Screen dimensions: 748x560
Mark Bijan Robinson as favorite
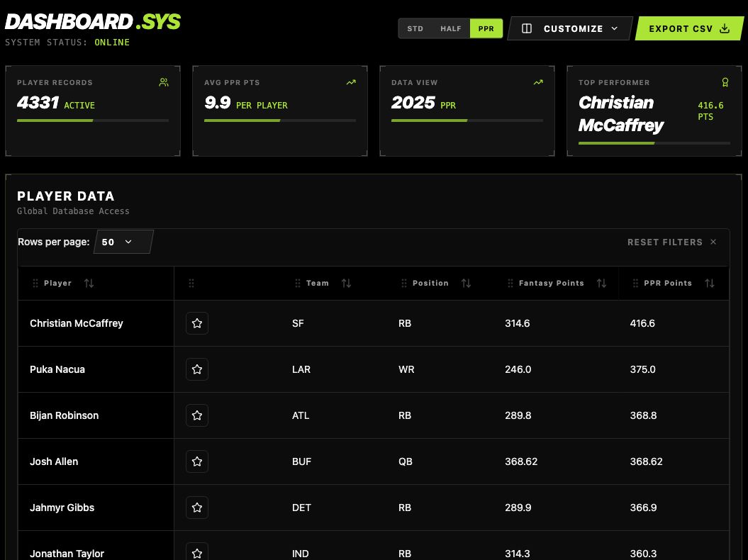click(197, 415)
